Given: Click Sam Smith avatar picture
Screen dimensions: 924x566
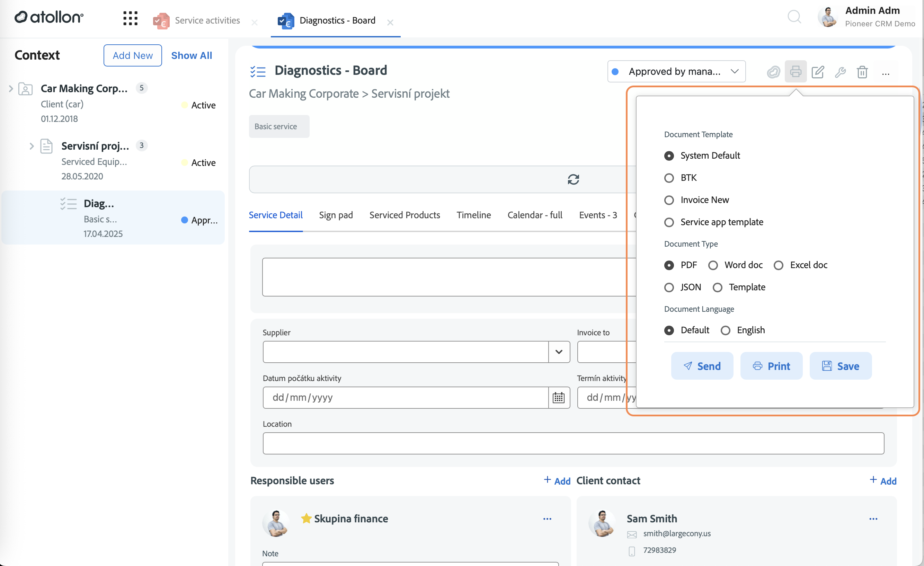Looking at the screenshot, I should point(603,523).
